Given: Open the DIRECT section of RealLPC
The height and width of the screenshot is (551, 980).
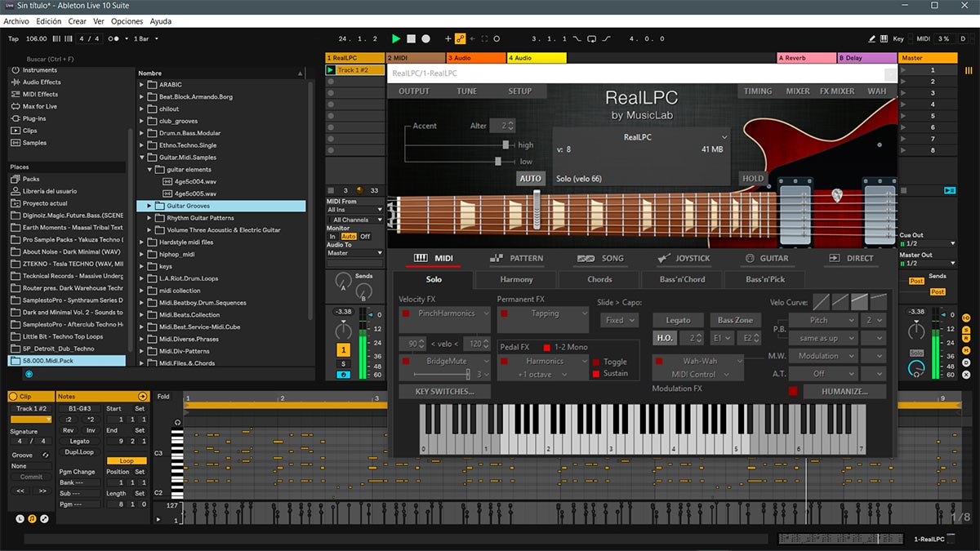Looking at the screenshot, I should coord(851,259).
